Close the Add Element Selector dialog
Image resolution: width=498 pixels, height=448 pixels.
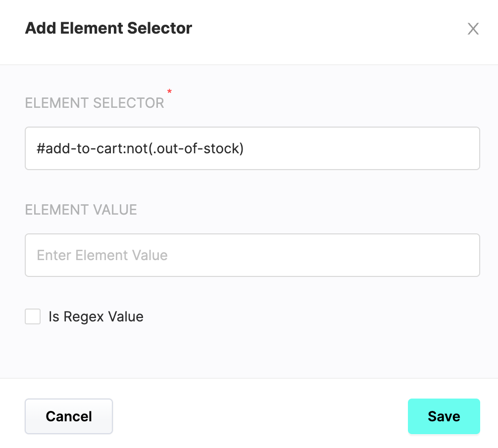pyautogui.click(x=473, y=29)
